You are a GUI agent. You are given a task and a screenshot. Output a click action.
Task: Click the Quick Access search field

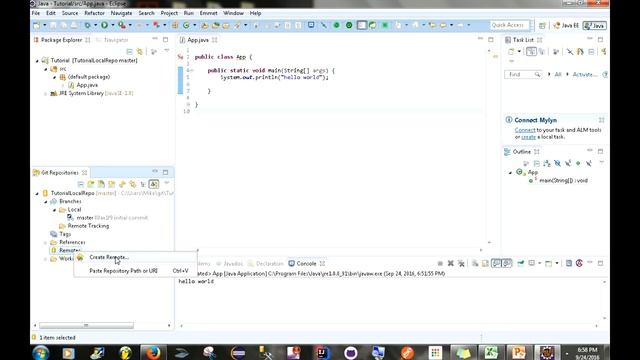point(510,25)
